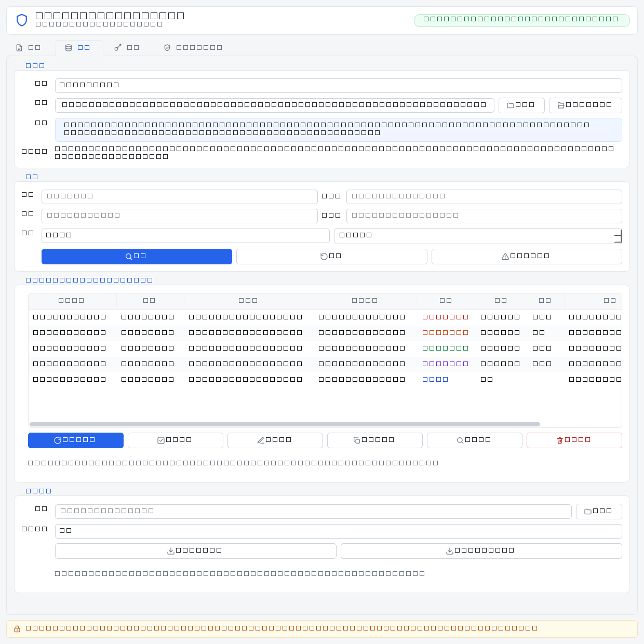Select the tab with the database icon

tap(79, 48)
